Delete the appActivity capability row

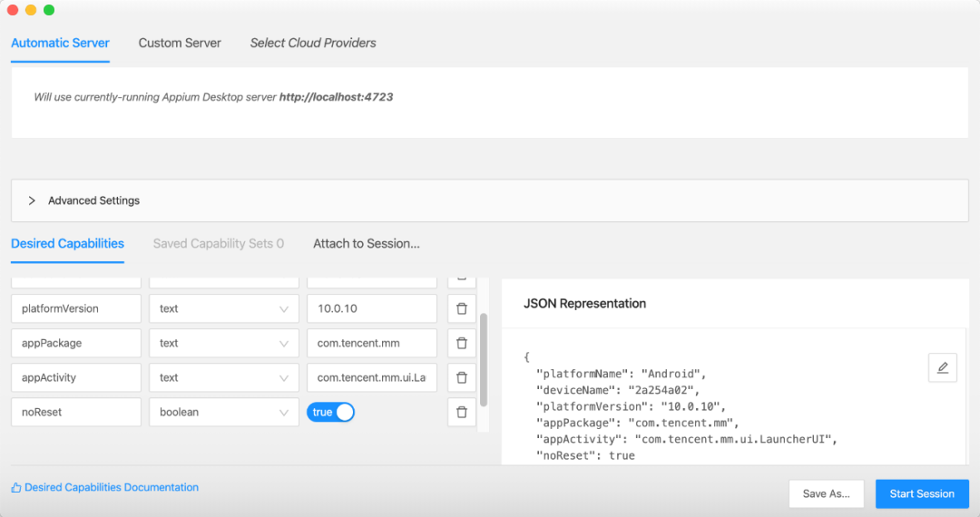tap(462, 377)
